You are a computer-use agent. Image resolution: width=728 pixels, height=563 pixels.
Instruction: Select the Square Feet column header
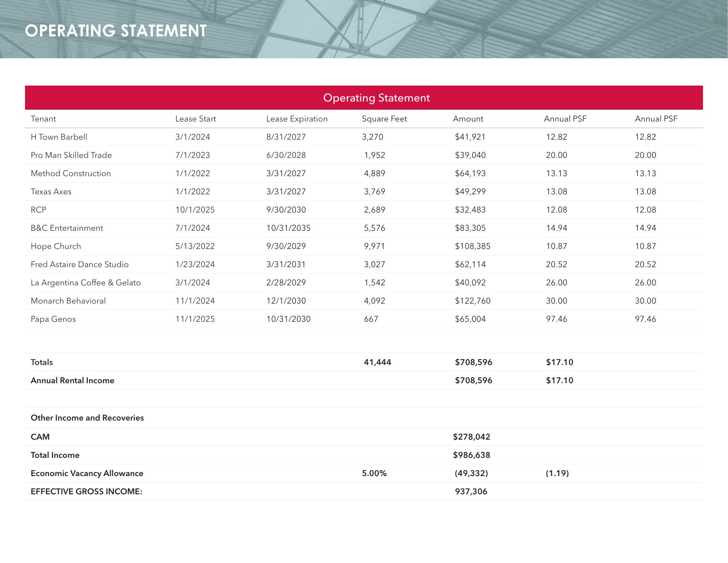click(x=384, y=119)
